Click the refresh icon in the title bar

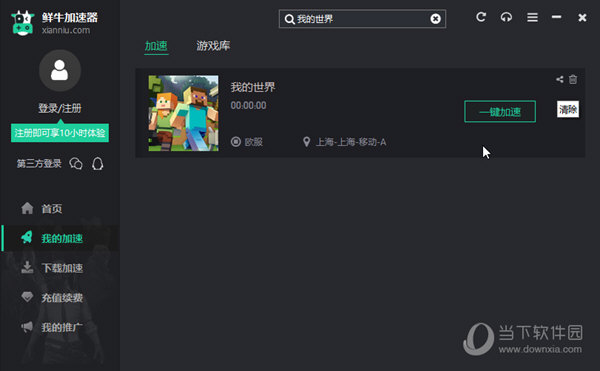pos(481,17)
